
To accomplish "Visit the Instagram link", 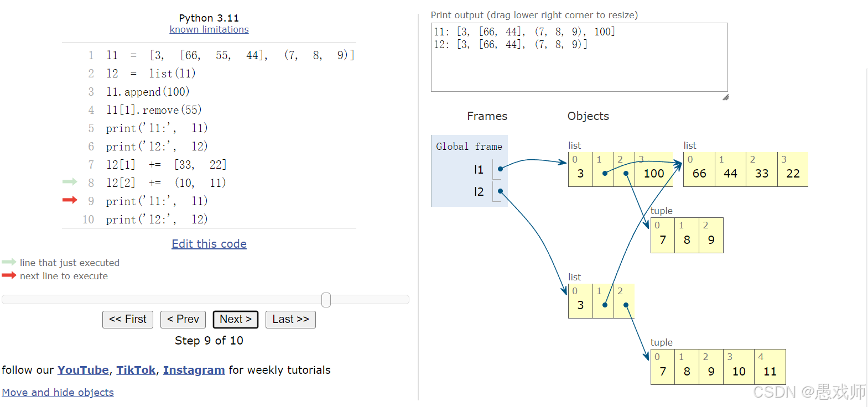I will [194, 370].
